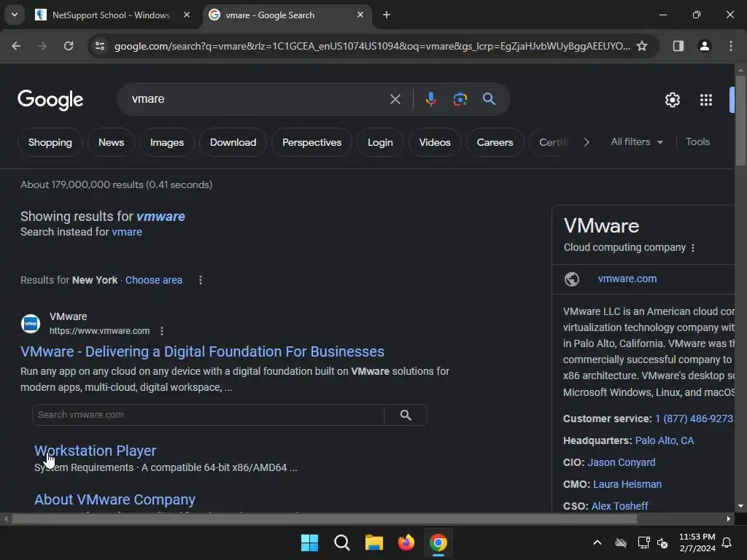The width and height of the screenshot is (747, 560).
Task: Select the Download filter chip
Action: click(x=233, y=142)
